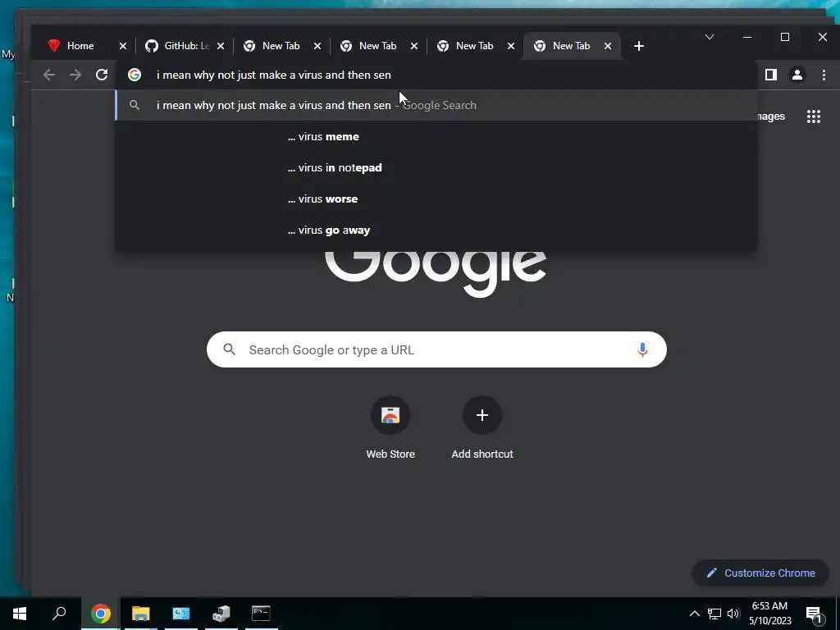This screenshot has width=840, height=630.
Task: Open the network tray icon
Action: 714,614
